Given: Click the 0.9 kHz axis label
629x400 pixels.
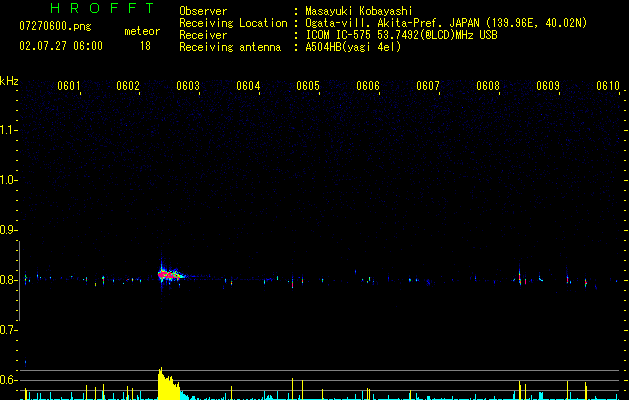Looking at the screenshot, I should click(x=8, y=230).
